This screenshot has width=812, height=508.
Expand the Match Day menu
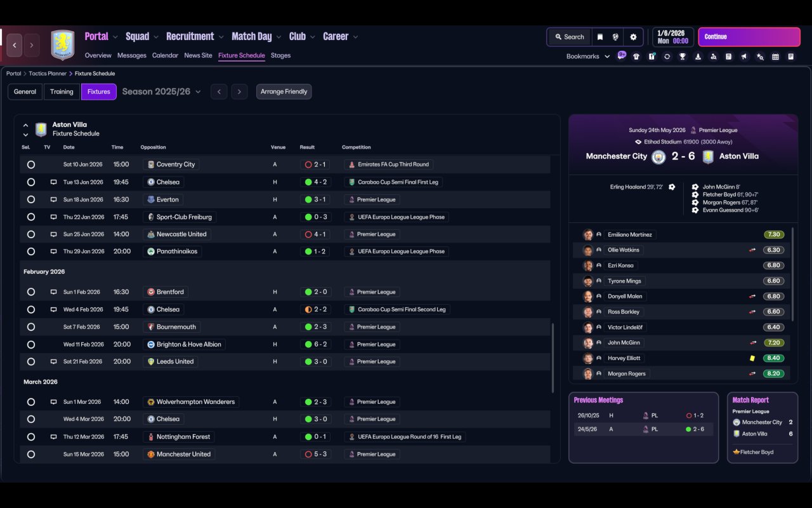257,37
